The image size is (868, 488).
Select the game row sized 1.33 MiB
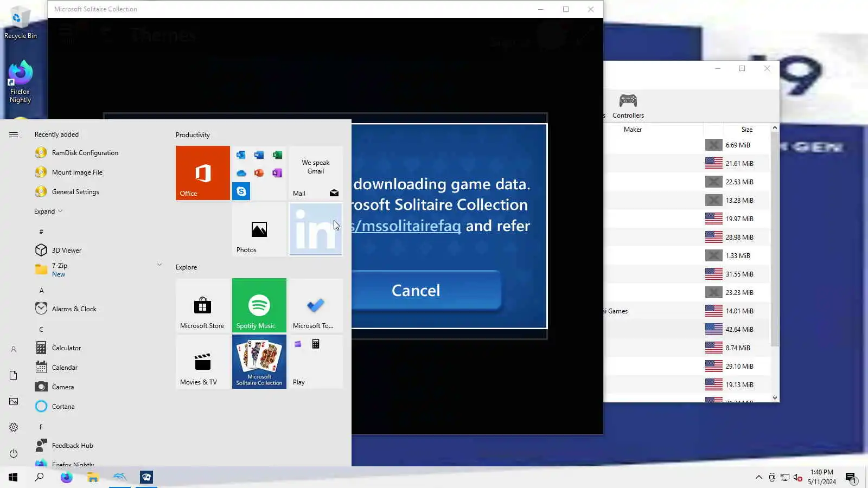tap(687, 256)
